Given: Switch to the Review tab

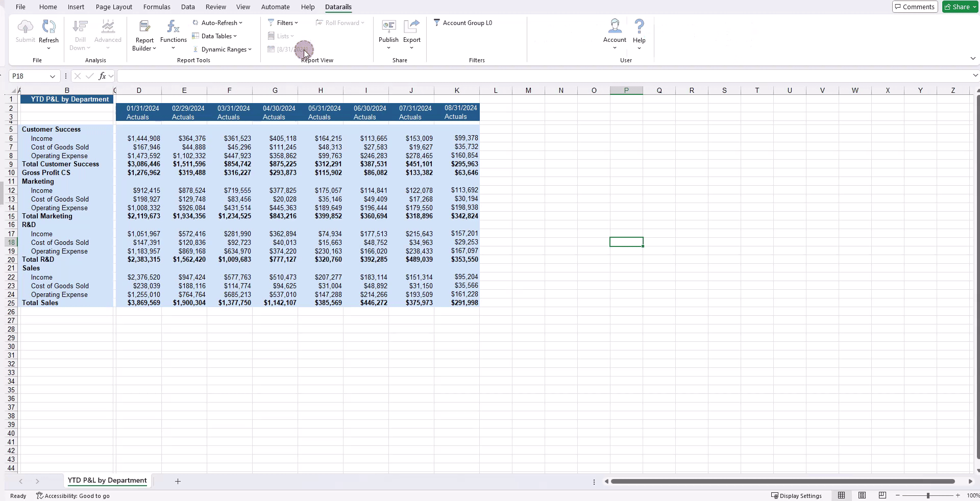Looking at the screenshot, I should (x=216, y=7).
